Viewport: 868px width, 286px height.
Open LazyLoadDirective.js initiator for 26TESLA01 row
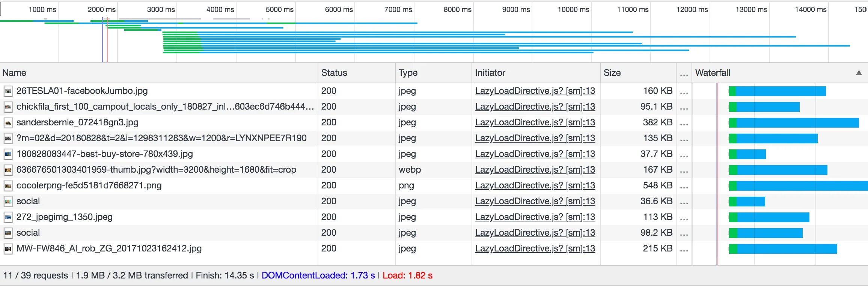click(535, 91)
